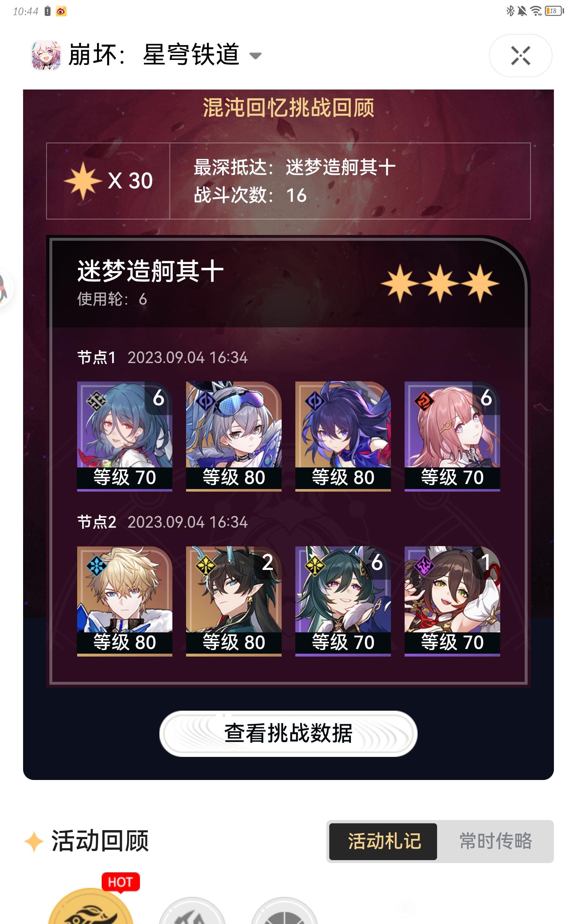This screenshot has height=924, width=577.
Task: Select the green-haired fox-eared character portrait
Action: (343, 601)
